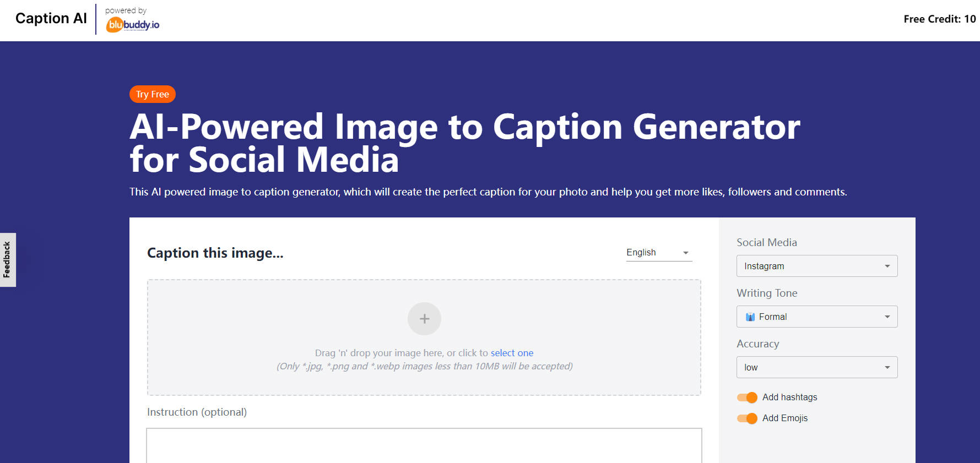Screen dimensions: 980x463
Task: Disable the Add hashtags toggle
Action: [x=746, y=397]
